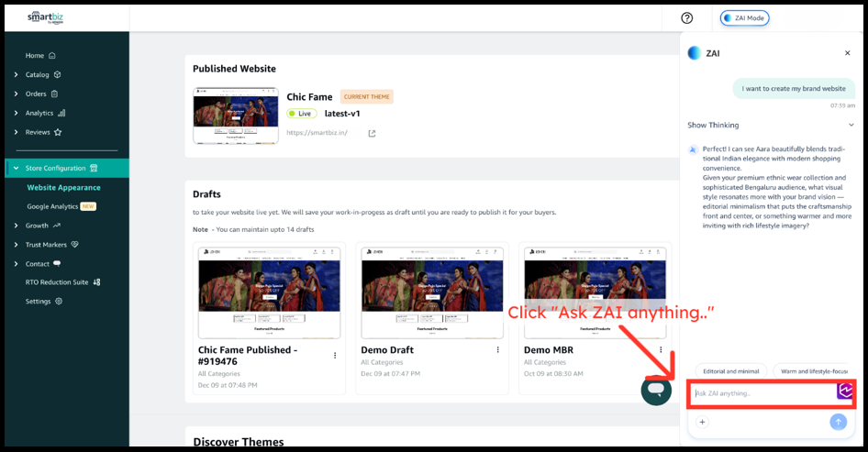Open options menu for Chic Fame Published draft
Image resolution: width=868 pixels, height=452 pixels.
[x=335, y=355]
